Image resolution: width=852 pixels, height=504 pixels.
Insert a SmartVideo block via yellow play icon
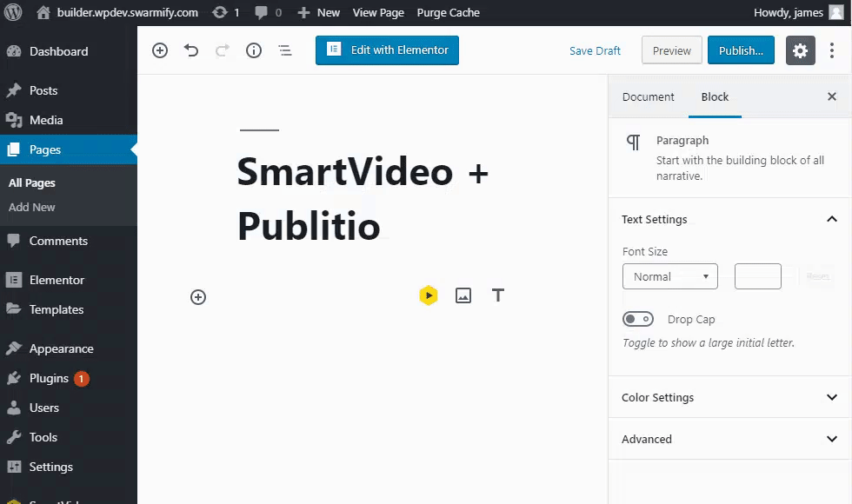429,295
